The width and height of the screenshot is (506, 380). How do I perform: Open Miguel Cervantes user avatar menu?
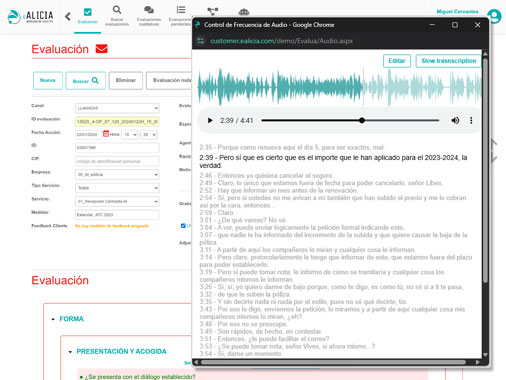click(494, 16)
